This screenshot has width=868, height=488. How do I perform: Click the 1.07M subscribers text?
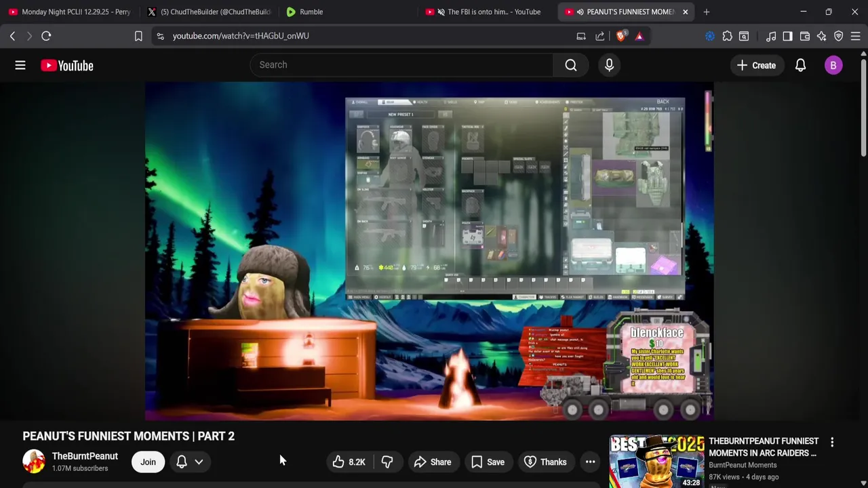[x=80, y=468]
